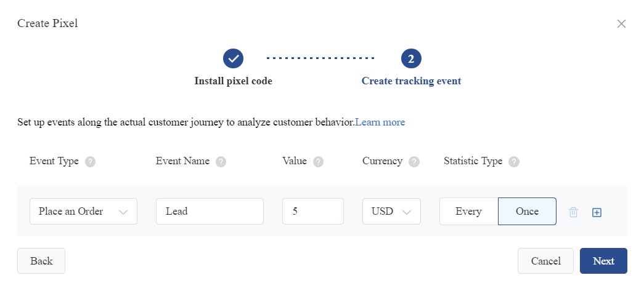This screenshot has width=644, height=283.
Task: Click the Cancel button
Action: point(545,261)
